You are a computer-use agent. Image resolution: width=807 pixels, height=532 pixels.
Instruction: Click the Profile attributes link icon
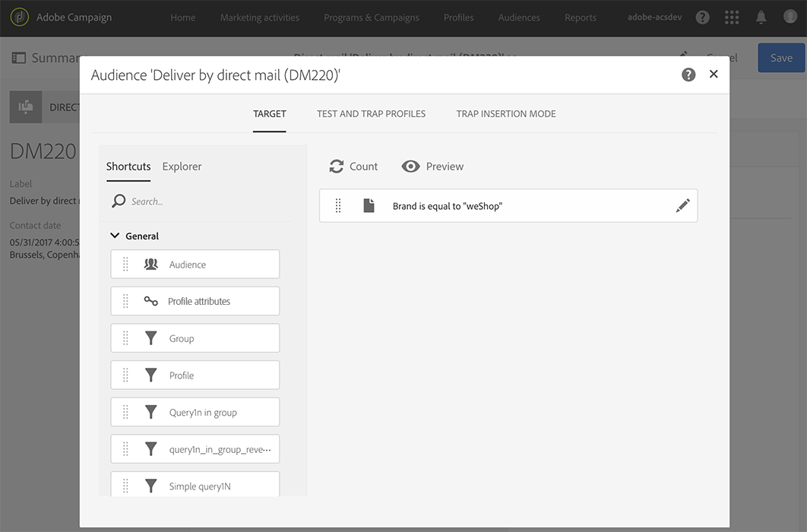tap(151, 301)
